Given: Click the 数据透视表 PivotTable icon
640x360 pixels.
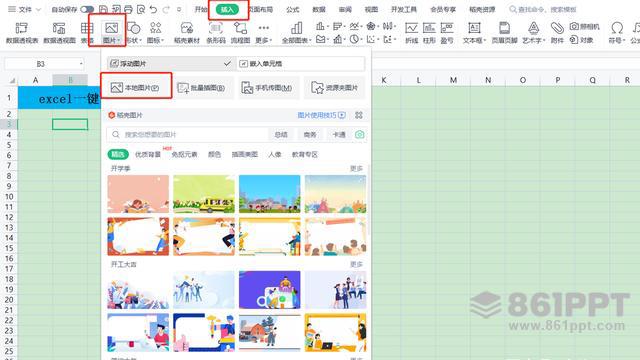Looking at the screenshot, I should click(22, 28).
